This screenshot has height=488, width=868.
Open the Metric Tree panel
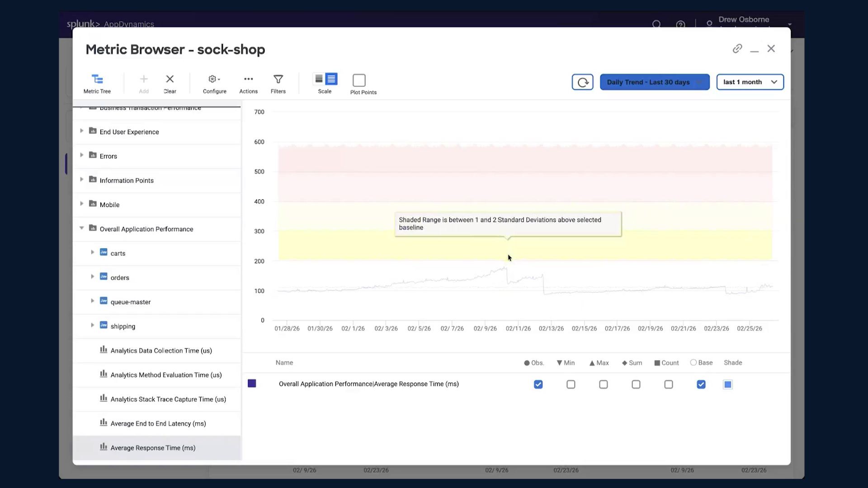pos(97,84)
